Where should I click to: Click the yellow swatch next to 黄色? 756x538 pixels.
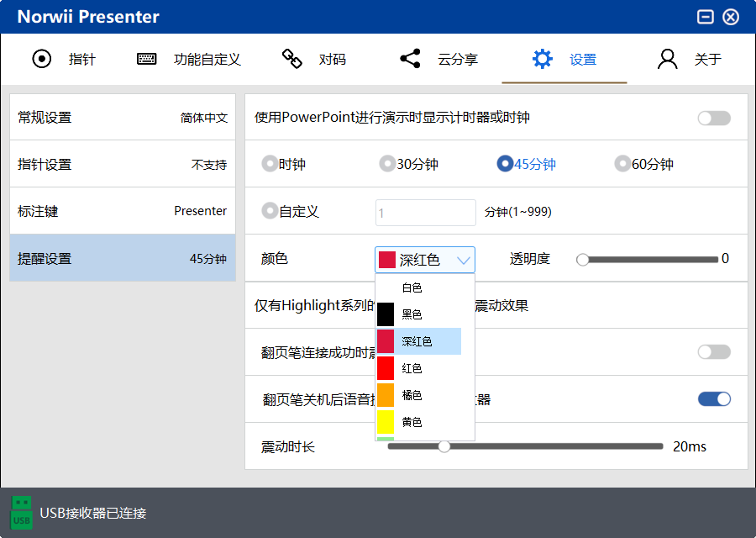(386, 422)
